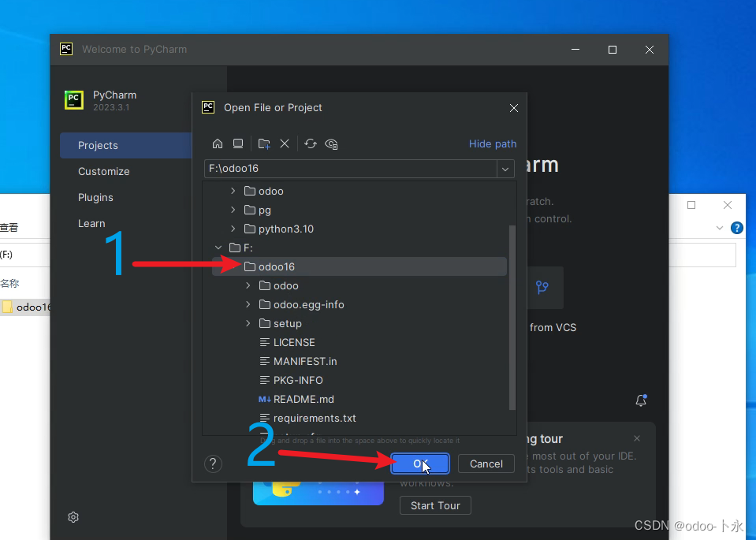Expand the top odoo folder
Viewport: 756px width, 540px height.
[x=233, y=191]
